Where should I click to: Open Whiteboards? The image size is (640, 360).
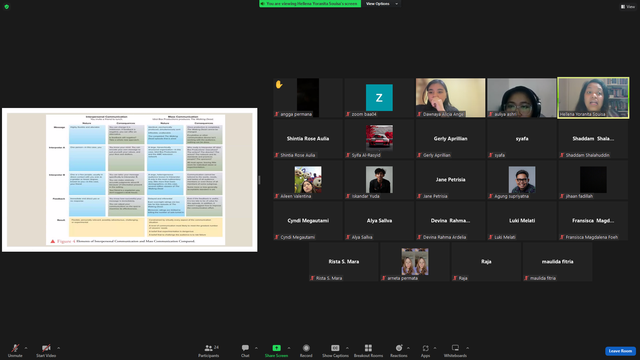455,351
